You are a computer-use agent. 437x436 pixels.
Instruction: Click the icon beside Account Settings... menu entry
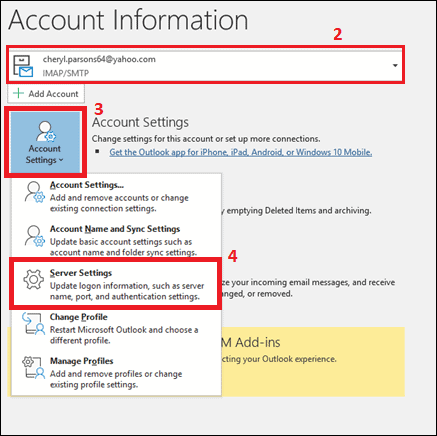pyautogui.click(x=35, y=192)
